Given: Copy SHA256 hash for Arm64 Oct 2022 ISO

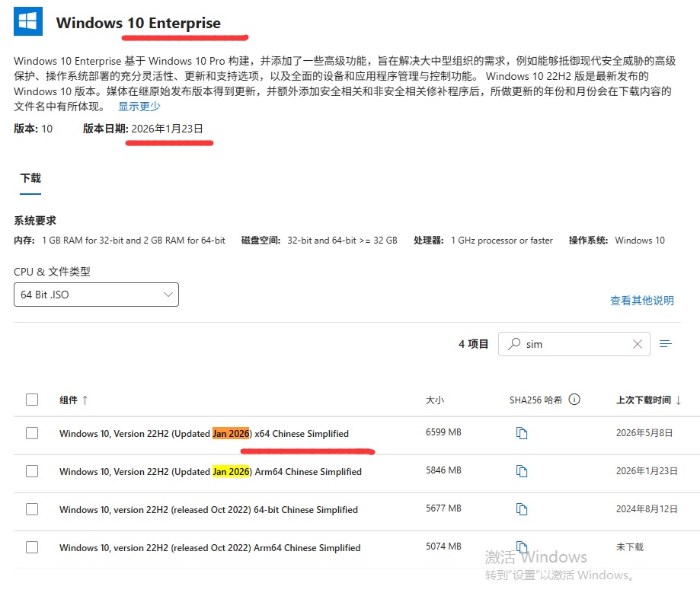Looking at the screenshot, I should pyautogui.click(x=522, y=546).
